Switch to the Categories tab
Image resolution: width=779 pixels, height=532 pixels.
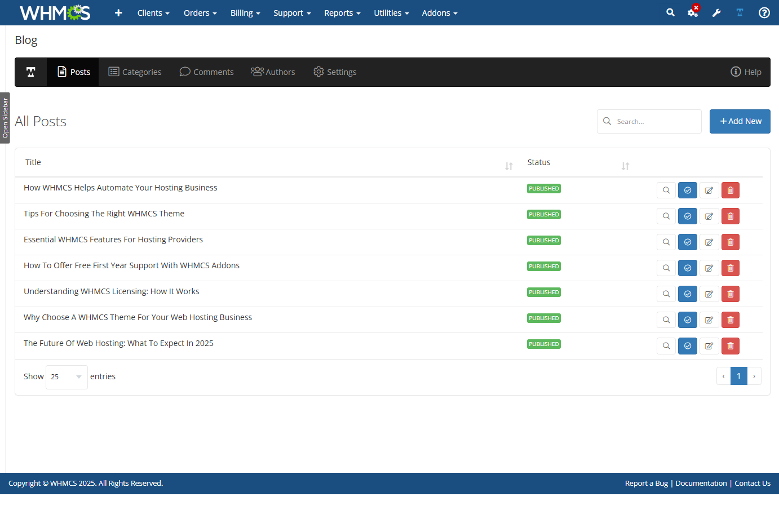click(x=135, y=72)
